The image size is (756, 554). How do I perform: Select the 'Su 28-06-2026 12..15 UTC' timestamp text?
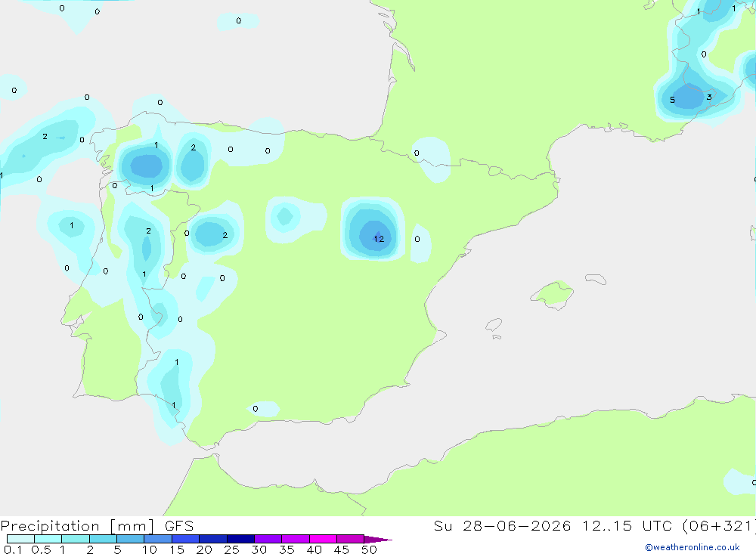tap(553, 525)
